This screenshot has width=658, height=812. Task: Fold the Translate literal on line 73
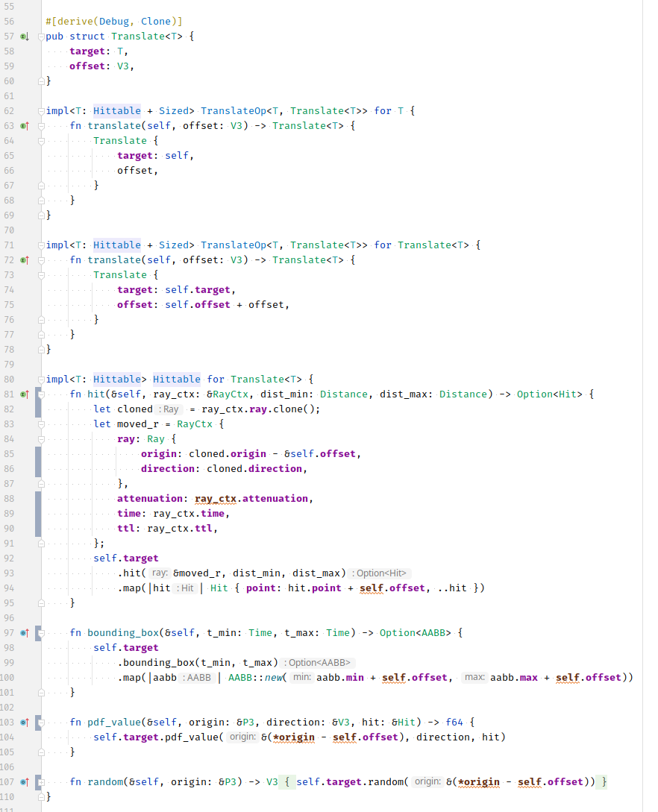pos(41,275)
